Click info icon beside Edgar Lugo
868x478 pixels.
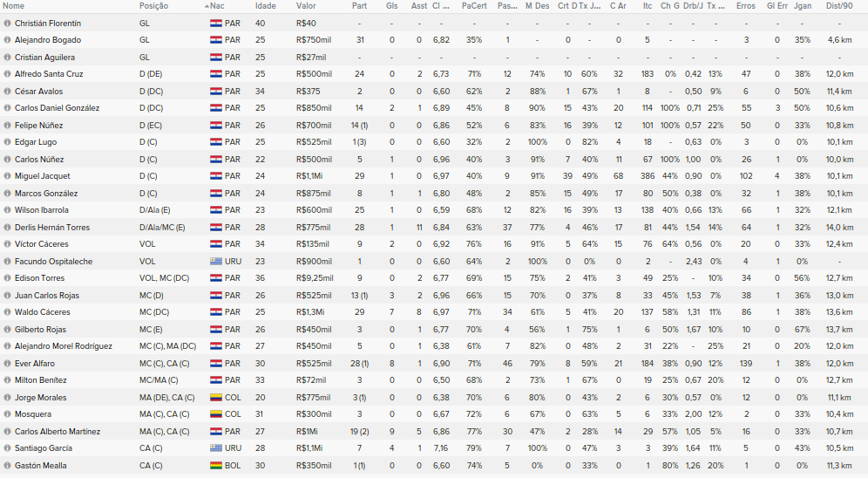(x=7, y=142)
